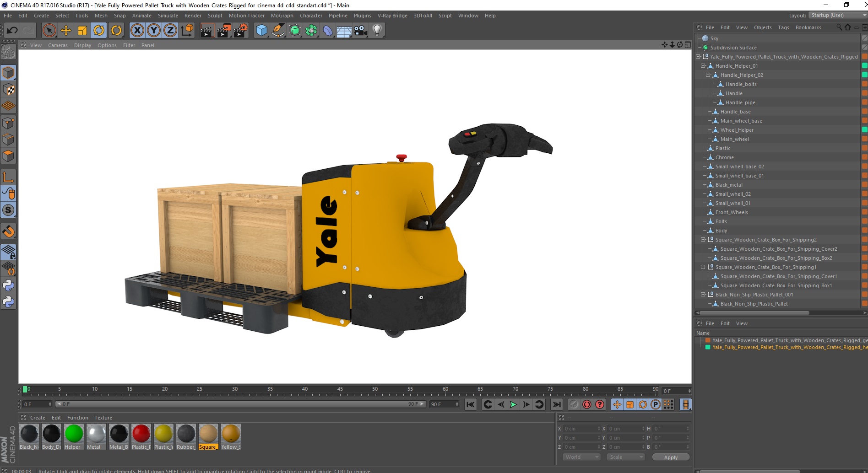Switch the coordinate system icon

coord(187,31)
